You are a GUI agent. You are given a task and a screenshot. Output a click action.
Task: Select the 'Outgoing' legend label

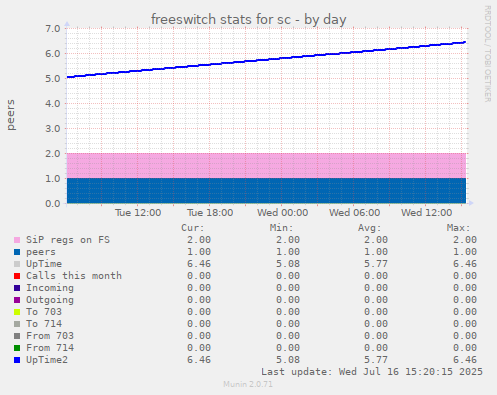point(50,300)
